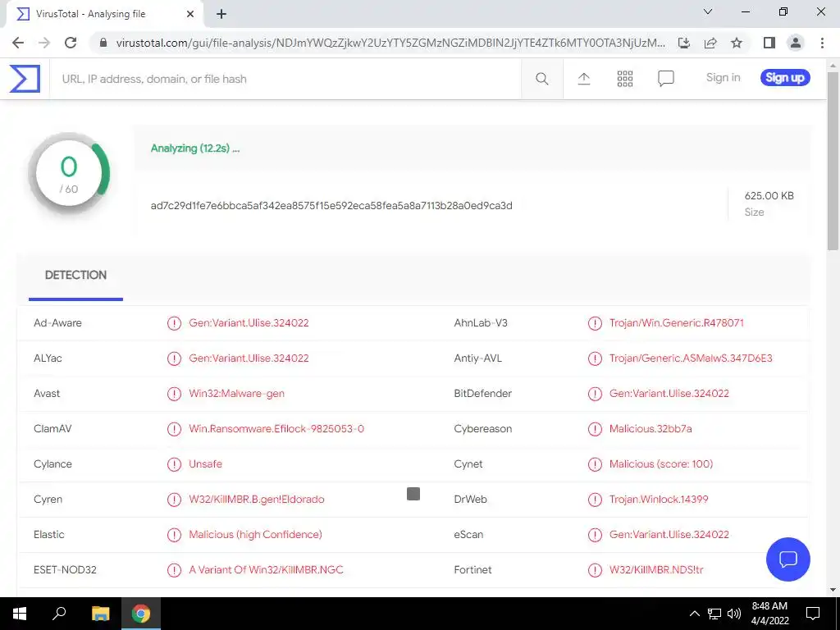Screen dimensions: 840x630
Task: Open the apps grid icon
Action: click(x=624, y=79)
